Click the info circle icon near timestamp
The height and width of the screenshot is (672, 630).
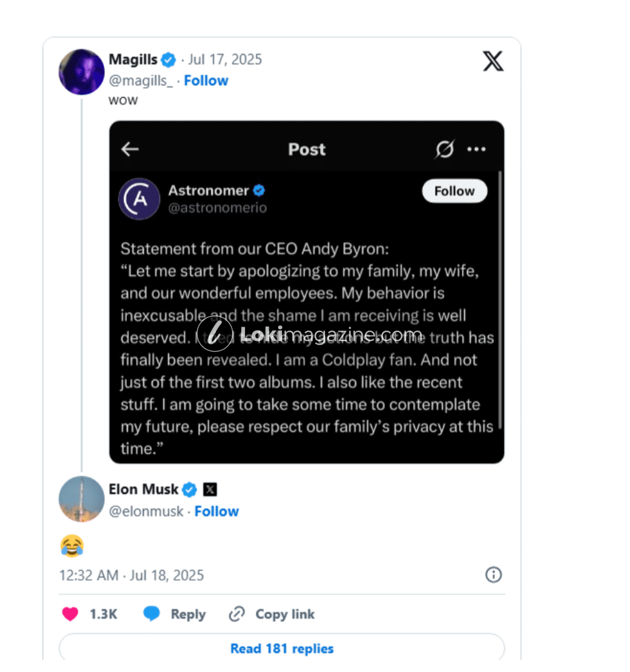pos(493,575)
